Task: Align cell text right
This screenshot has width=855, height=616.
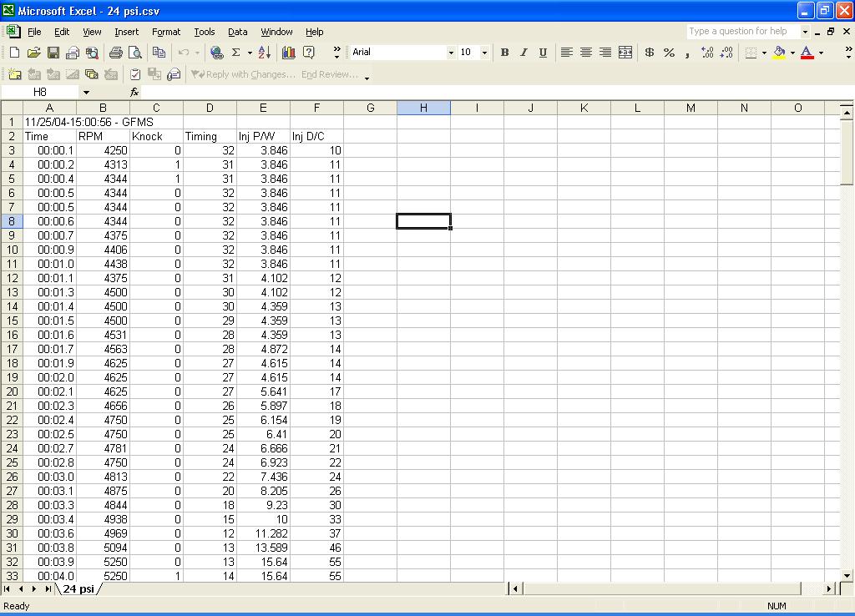Action: (605, 53)
